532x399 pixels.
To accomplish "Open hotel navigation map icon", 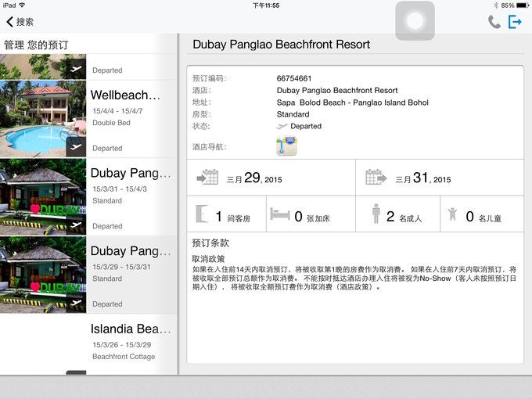I will tap(286, 146).
